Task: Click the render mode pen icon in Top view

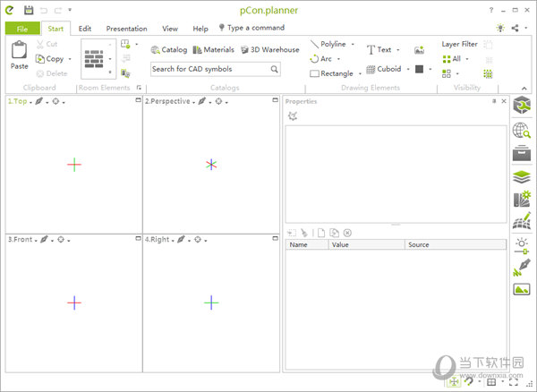Action: [x=39, y=101]
